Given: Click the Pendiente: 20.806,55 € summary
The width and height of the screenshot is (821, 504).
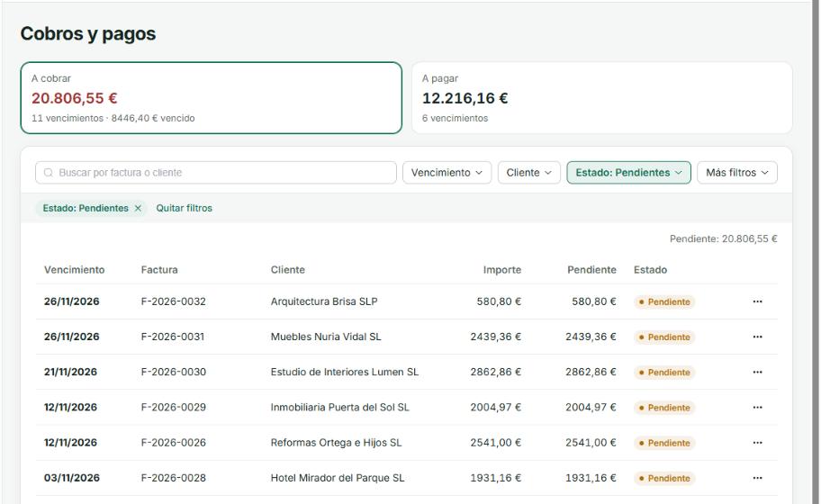Looking at the screenshot, I should pos(723,238).
